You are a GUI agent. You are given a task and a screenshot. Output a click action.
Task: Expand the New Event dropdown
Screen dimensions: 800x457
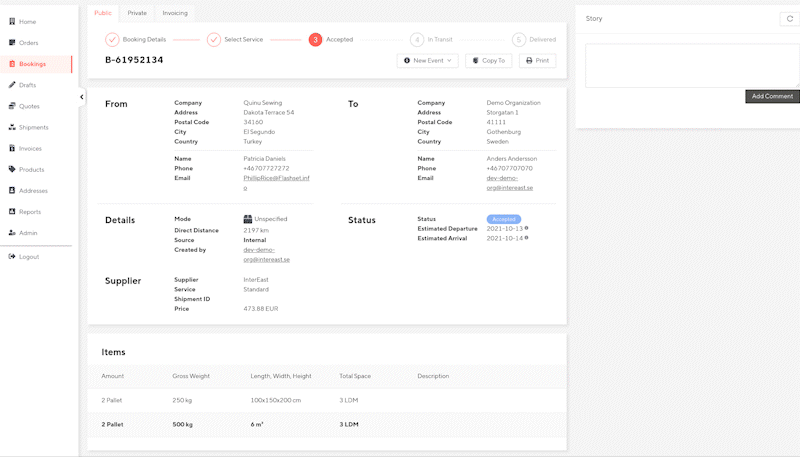coord(427,61)
